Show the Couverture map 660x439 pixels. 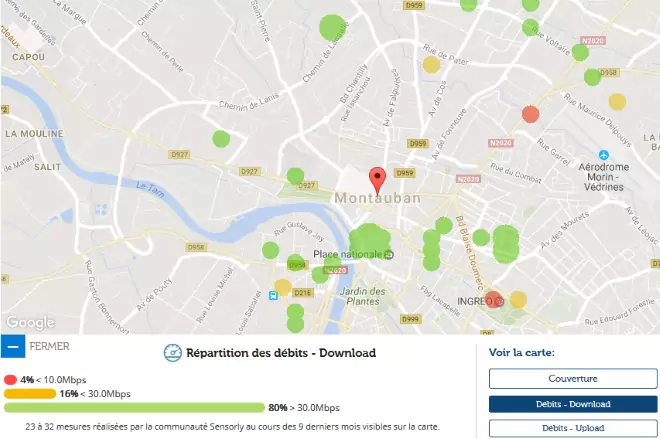(x=572, y=378)
